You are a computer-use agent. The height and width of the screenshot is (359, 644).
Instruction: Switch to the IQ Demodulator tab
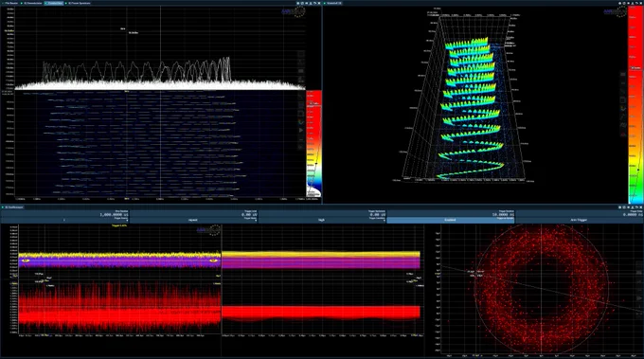(32, 3)
